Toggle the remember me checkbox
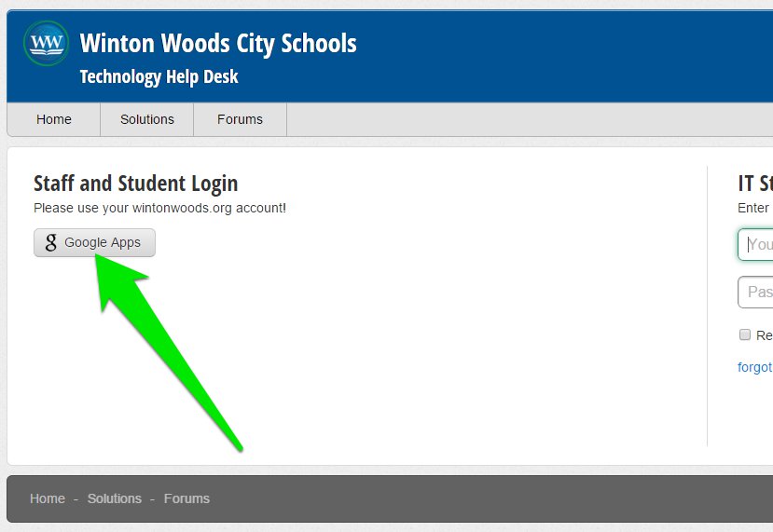The width and height of the screenshot is (773, 532). tap(744, 335)
